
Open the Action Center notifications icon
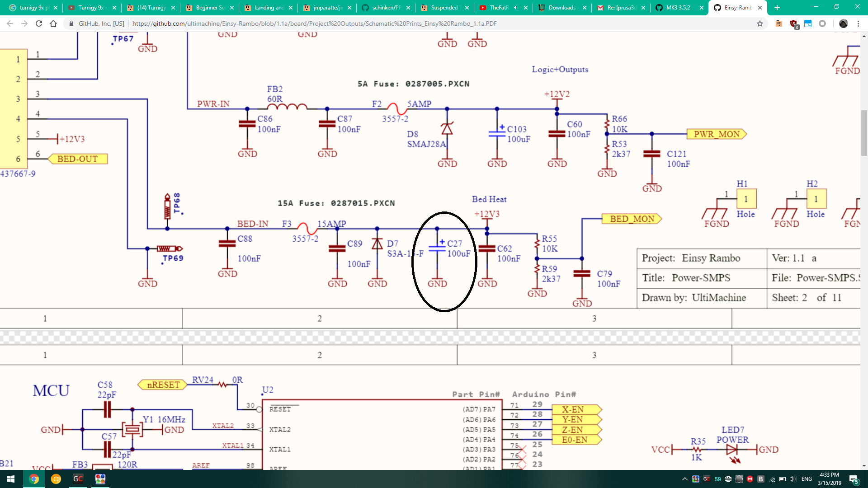coord(854,479)
